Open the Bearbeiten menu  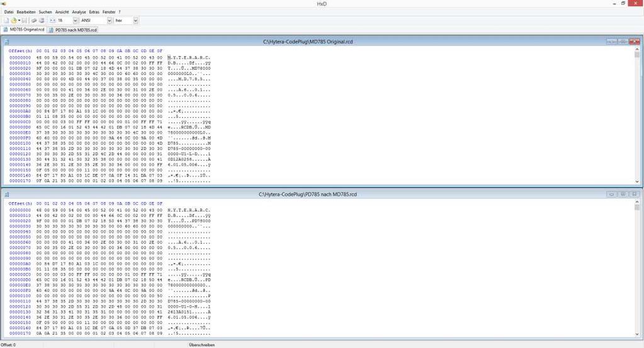(x=26, y=12)
